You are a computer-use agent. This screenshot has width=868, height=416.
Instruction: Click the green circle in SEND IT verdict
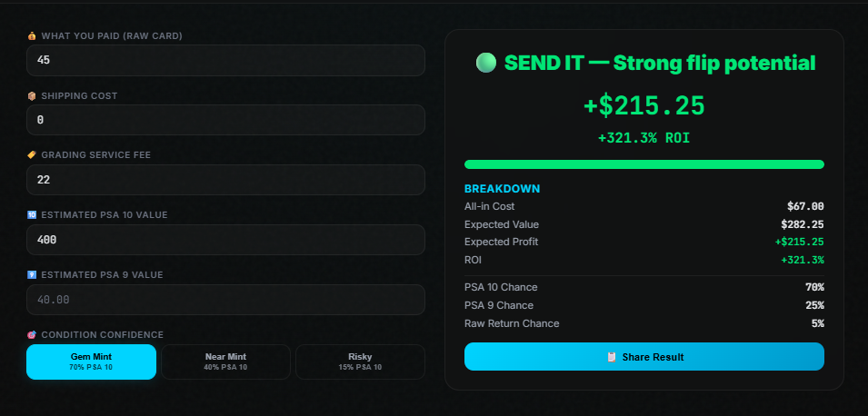[x=486, y=64]
